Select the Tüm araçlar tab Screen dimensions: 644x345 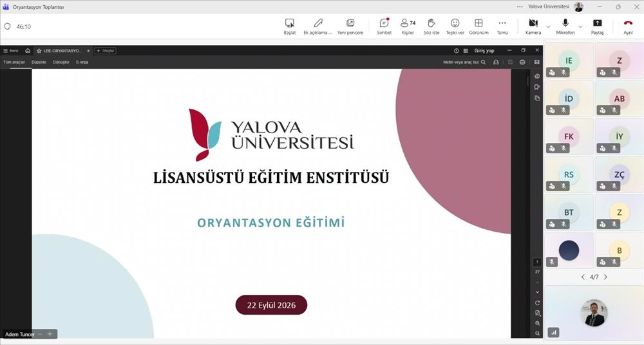[14, 62]
